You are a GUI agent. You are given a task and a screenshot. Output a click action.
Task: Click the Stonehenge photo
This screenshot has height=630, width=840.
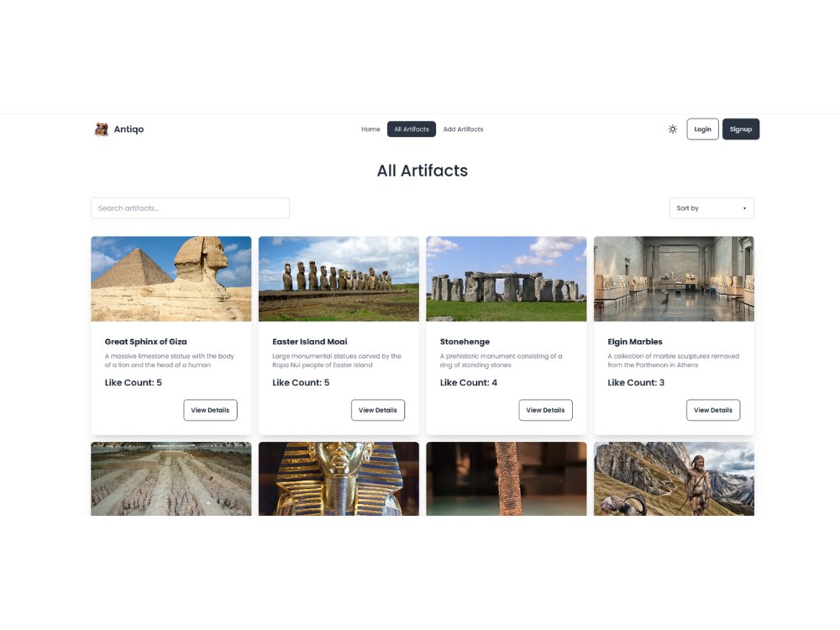(x=507, y=279)
